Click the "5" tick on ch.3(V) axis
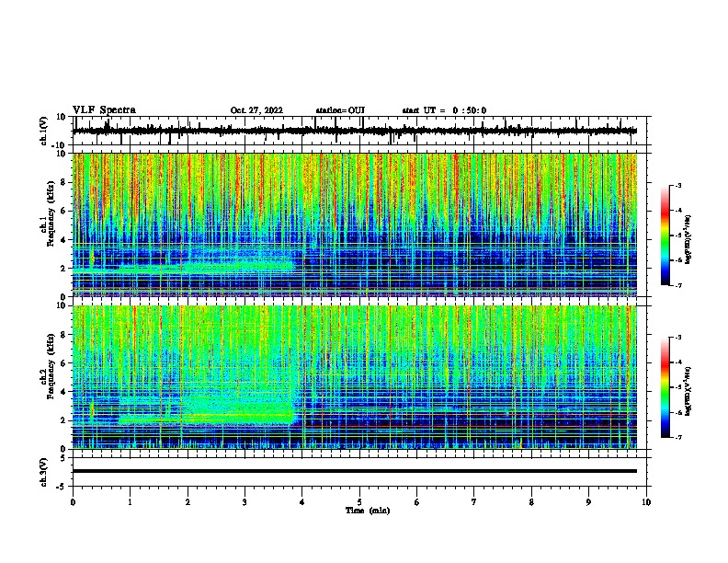This screenshot has width=728, height=563. [63, 458]
